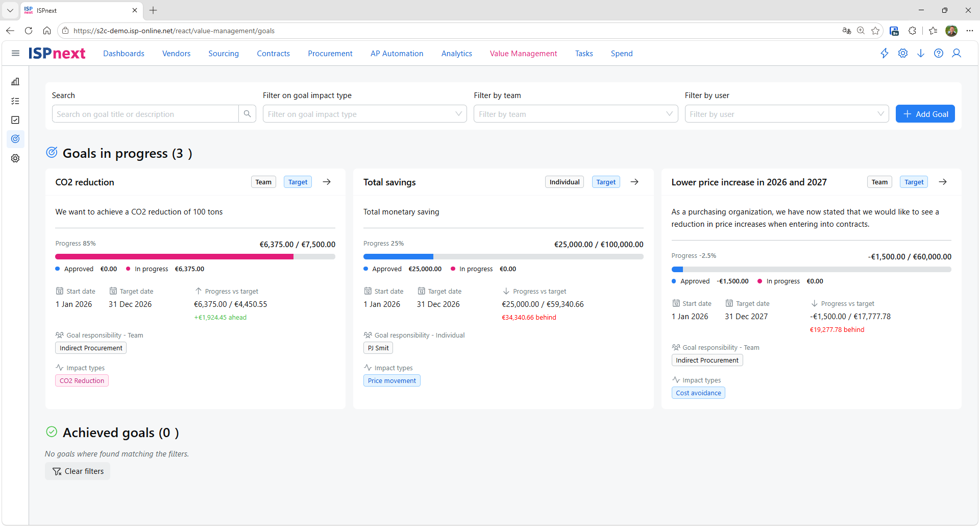Viewport: 980px width, 527px height.
Task: Expand the Filter by user dropdown
Action: point(787,114)
